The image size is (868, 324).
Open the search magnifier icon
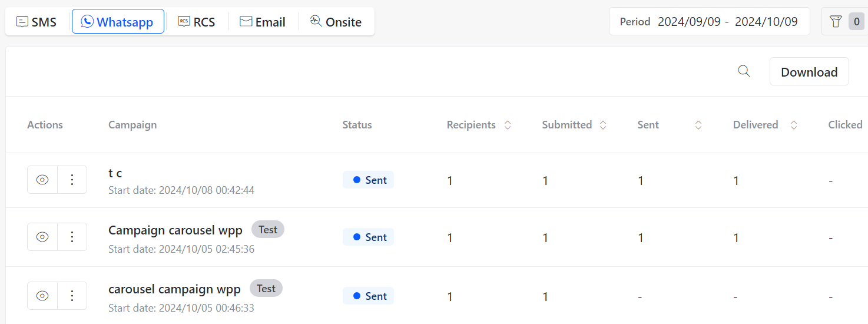click(744, 71)
